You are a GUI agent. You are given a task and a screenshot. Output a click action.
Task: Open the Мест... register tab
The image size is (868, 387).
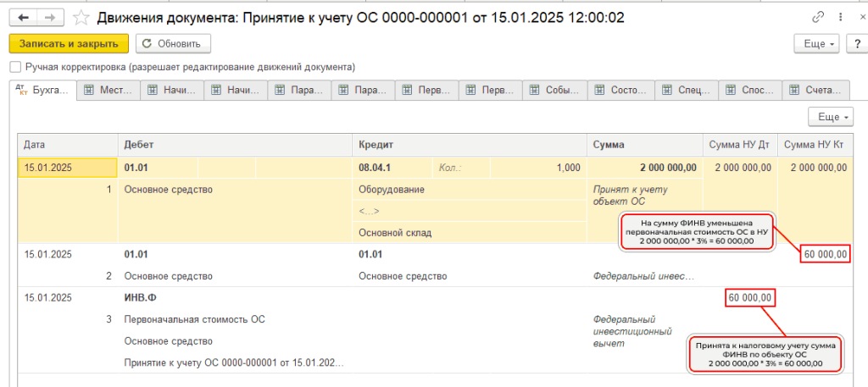[108, 90]
